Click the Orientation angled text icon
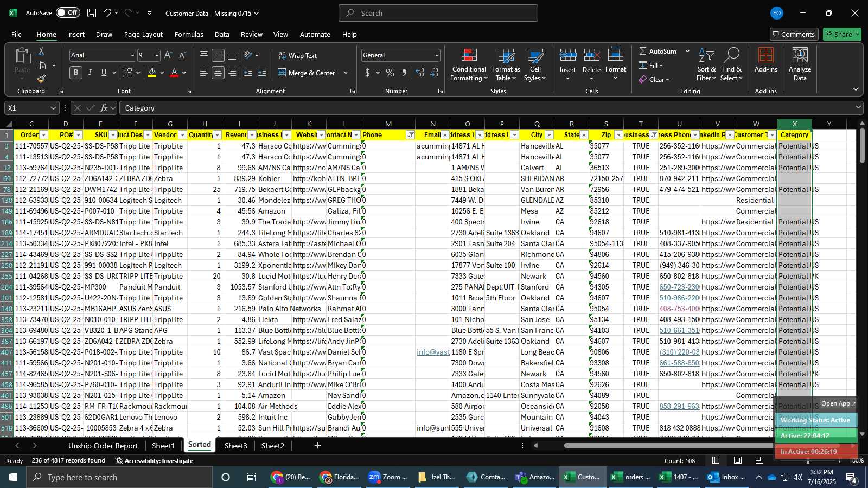The height and width of the screenshot is (488, 868). tap(248, 55)
